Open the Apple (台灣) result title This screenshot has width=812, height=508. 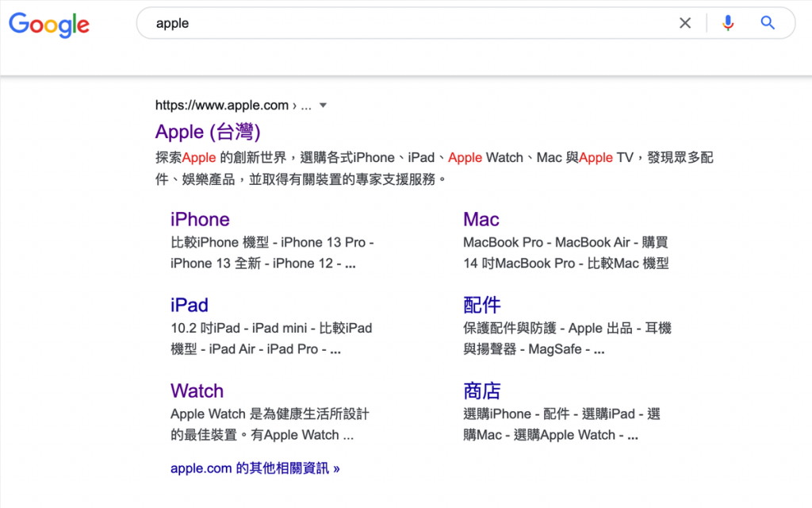pos(208,132)
